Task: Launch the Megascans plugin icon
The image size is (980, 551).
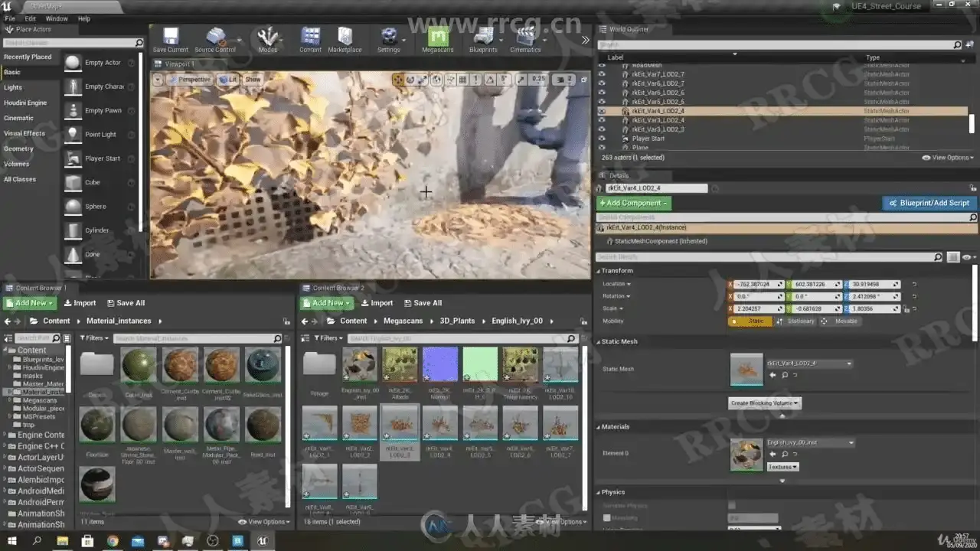Action: tap(438, 37)
